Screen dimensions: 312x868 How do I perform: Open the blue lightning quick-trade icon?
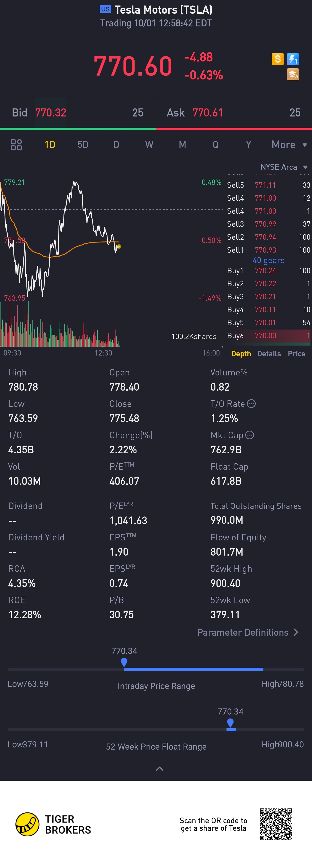click(x=292, y=59)
